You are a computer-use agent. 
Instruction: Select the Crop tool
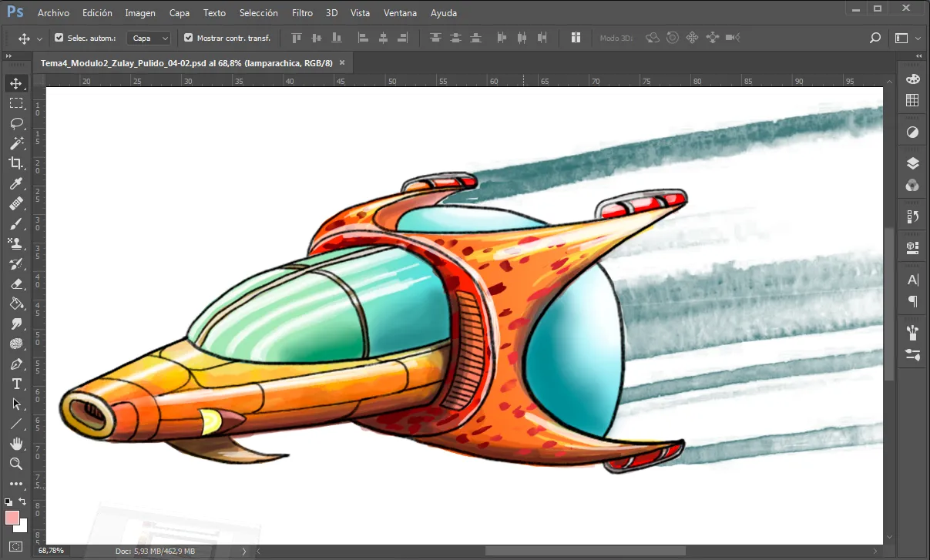click(15, 163)
